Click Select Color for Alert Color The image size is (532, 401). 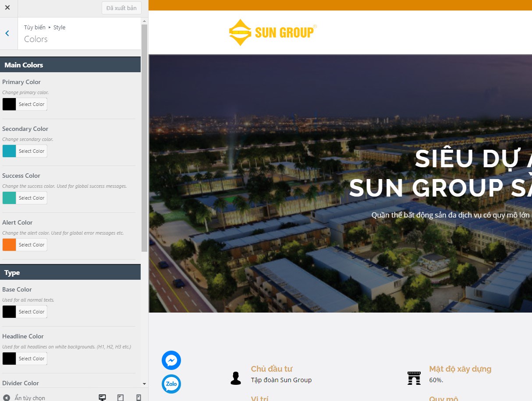click(x=32, y=245)
